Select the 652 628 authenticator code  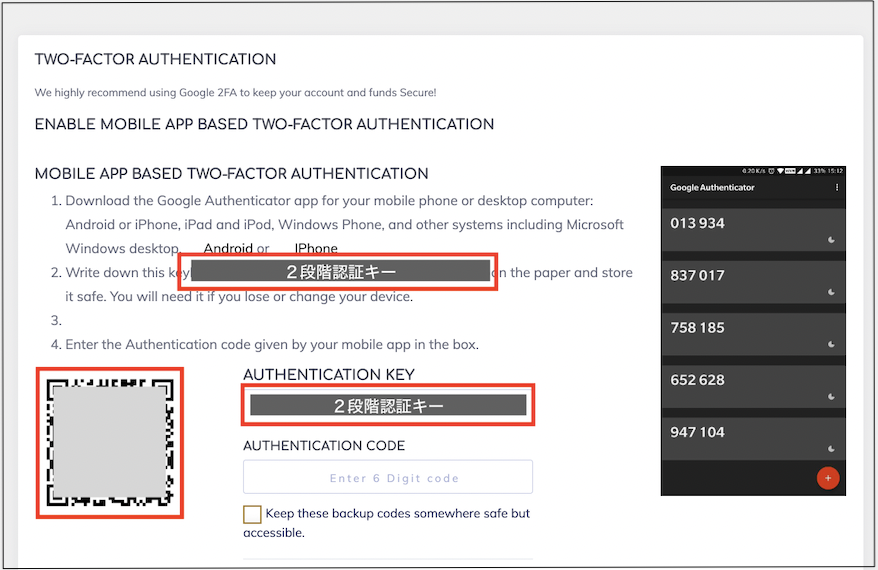[697, 380]
